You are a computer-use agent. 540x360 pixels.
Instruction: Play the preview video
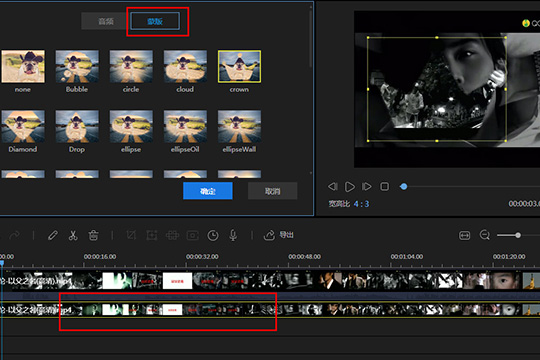[350, 187]
